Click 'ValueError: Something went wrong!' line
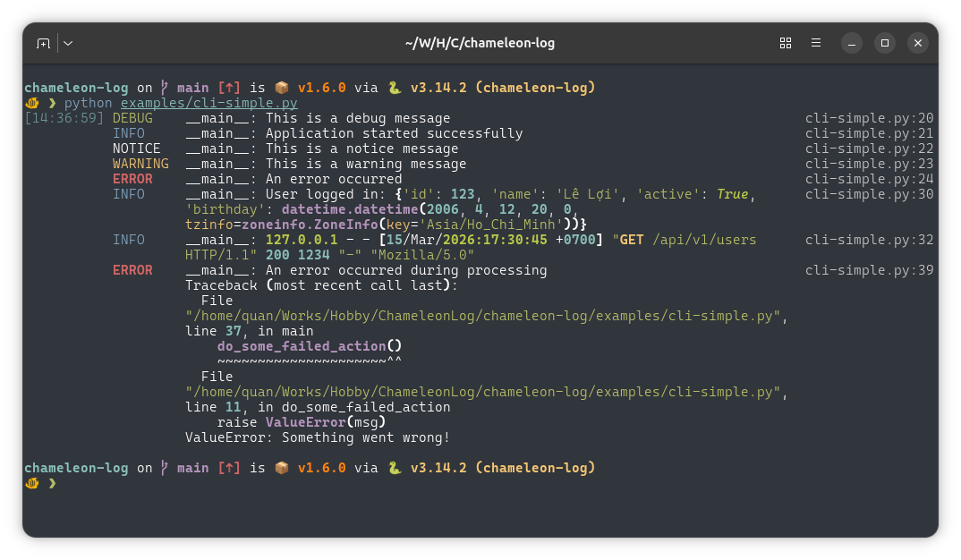Image resolution: width=961 pixels, height=560 pixels. click(318, 437)
